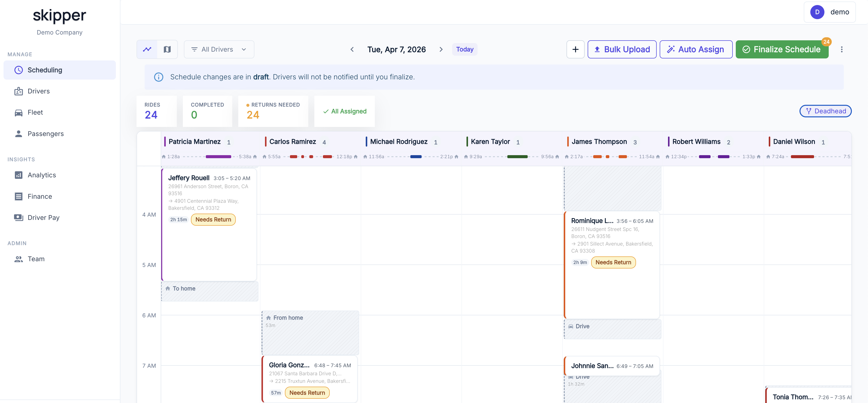The width and height of the screenshot is (868, 403).
Task: Click Needs Return on Rominique L. ride
Action: [613, 262]
